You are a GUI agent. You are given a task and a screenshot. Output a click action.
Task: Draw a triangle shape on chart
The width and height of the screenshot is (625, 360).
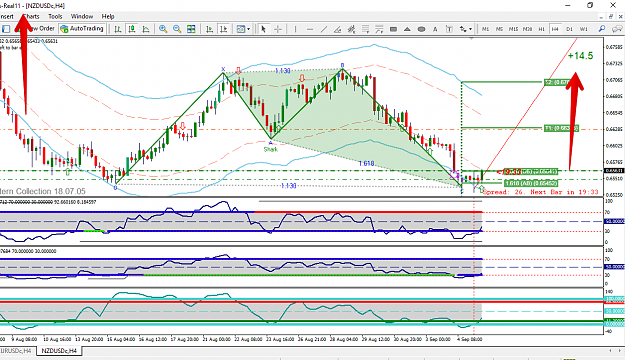point(407,29)
